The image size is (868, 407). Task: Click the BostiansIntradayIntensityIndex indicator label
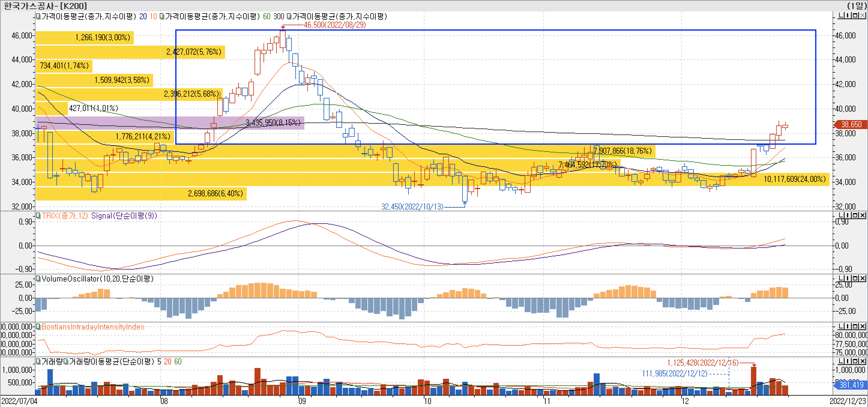[x=93, y=327]
